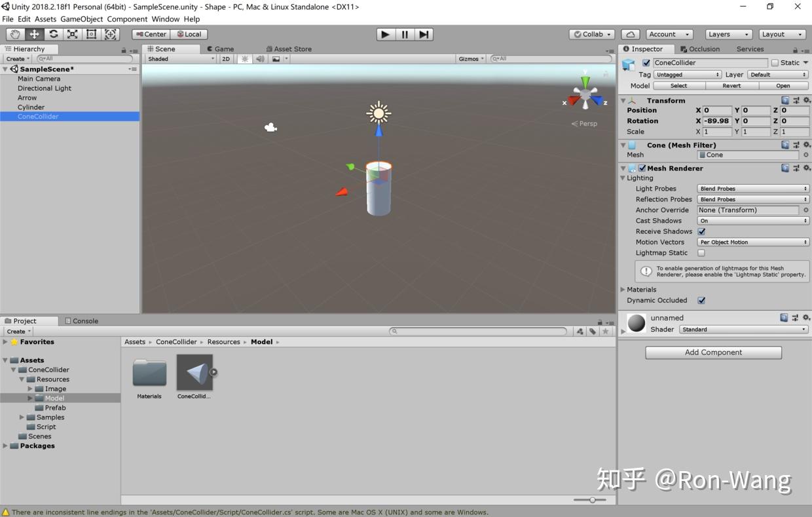Viewport: 812px width, 517px height.
Task: Open the Cast Shadows dropdown
Action: (x=752, y=221)
